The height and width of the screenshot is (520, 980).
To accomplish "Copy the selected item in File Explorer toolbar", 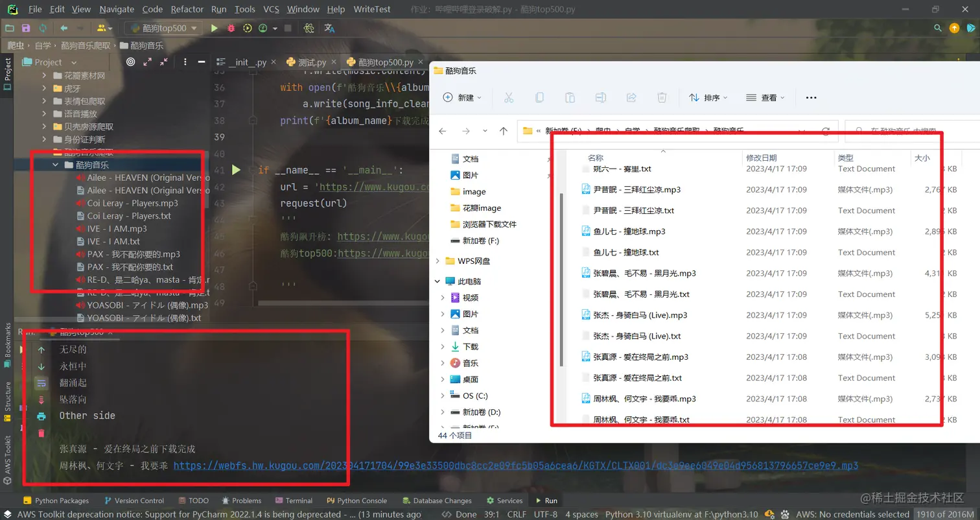I will click(x=539, y=97).
